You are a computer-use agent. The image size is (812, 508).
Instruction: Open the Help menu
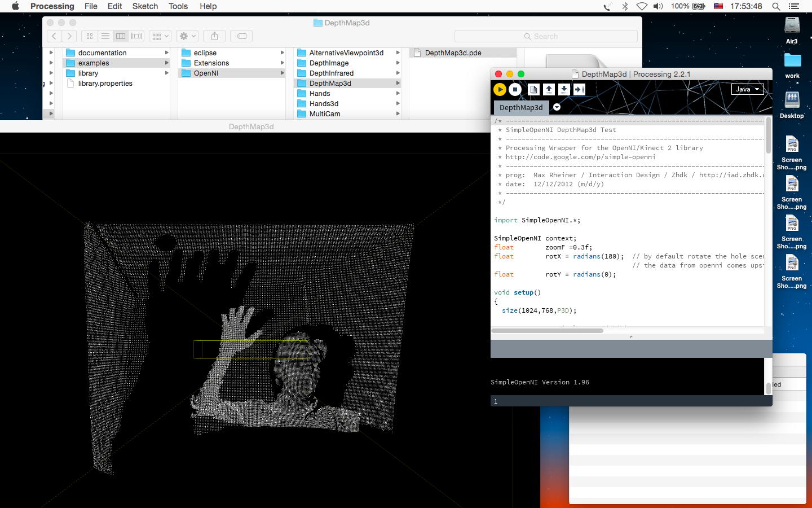(208, 6)
